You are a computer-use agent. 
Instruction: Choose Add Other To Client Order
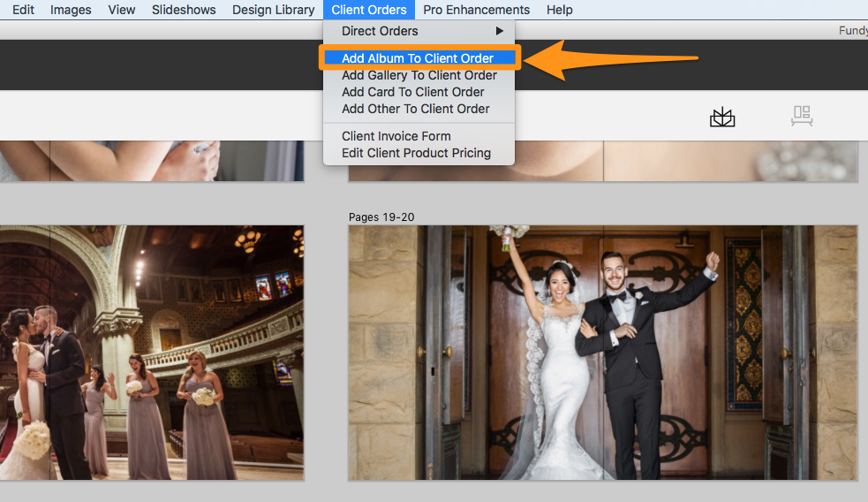point(419,109)
